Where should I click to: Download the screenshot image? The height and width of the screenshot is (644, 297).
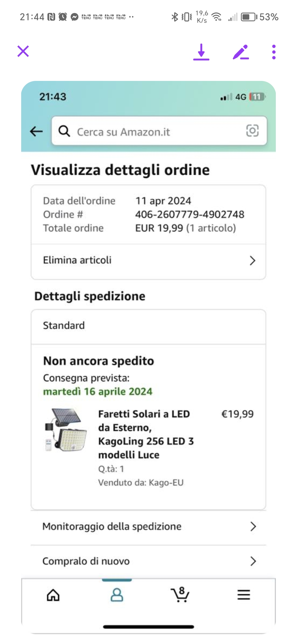(x=201, y=52)
